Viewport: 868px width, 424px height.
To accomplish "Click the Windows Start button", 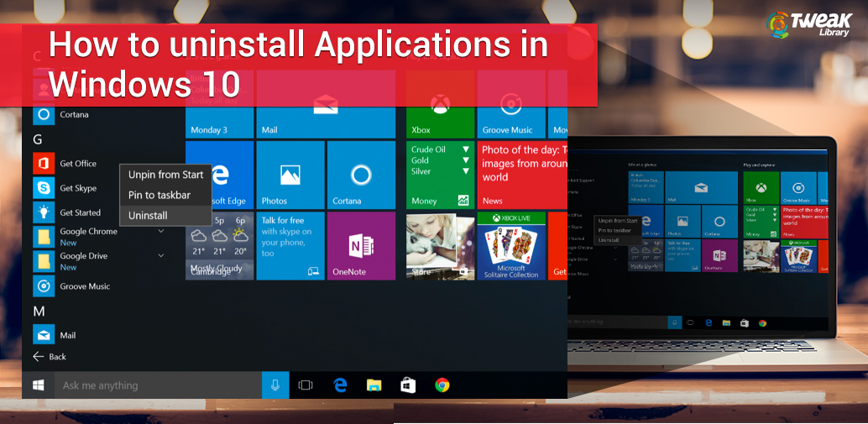I will 39,385.
